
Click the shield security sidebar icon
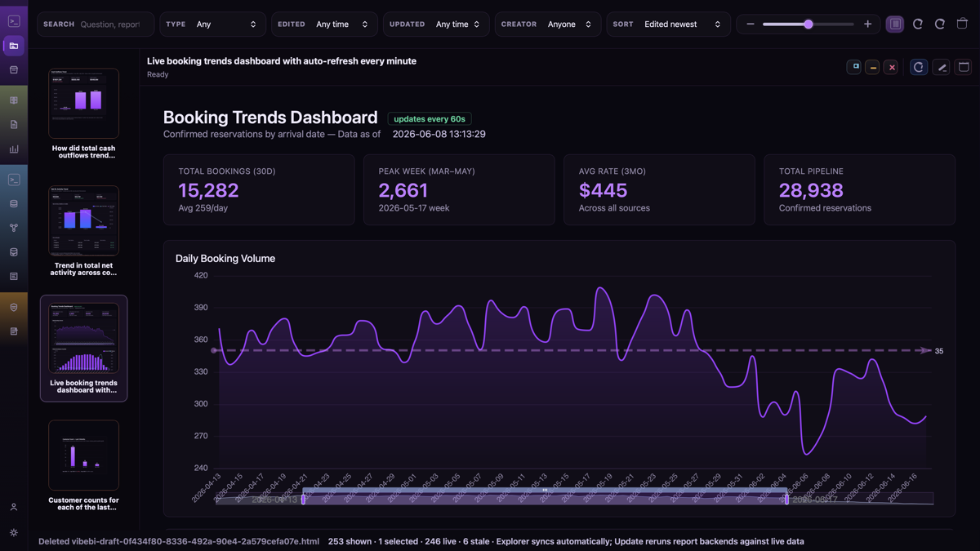point(14,308)
